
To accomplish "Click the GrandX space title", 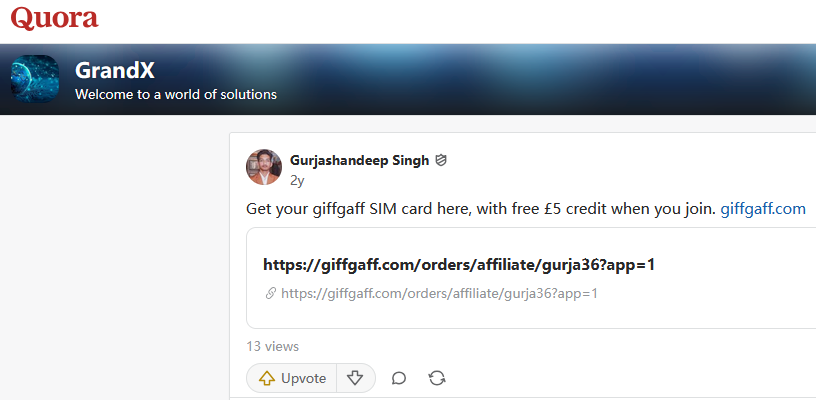I will click(114, 70).
